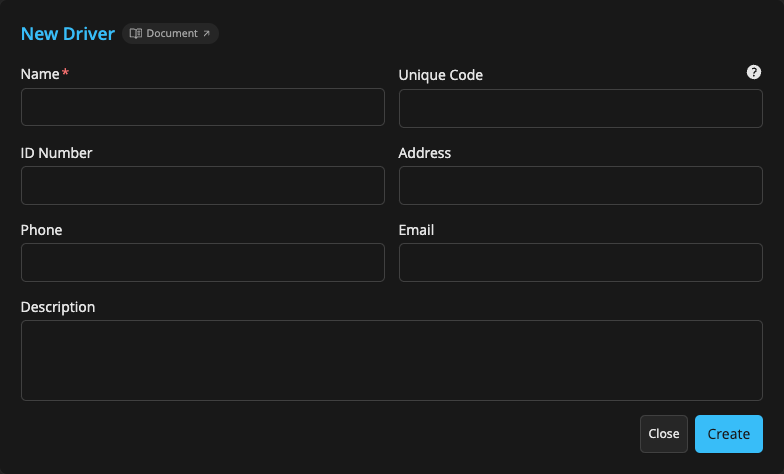
Task: Click the external arrow icon beside Document
Action: coord(207,34)
